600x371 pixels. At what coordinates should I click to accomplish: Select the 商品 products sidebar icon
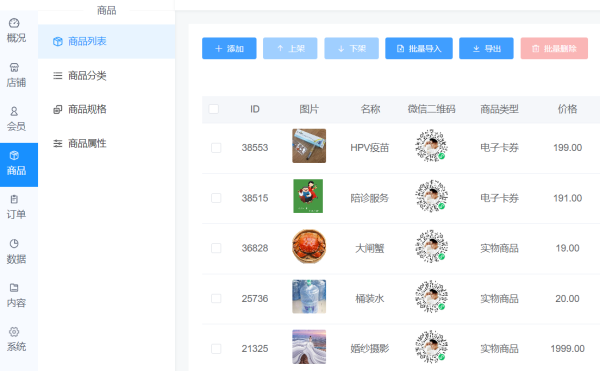(14, 155)
